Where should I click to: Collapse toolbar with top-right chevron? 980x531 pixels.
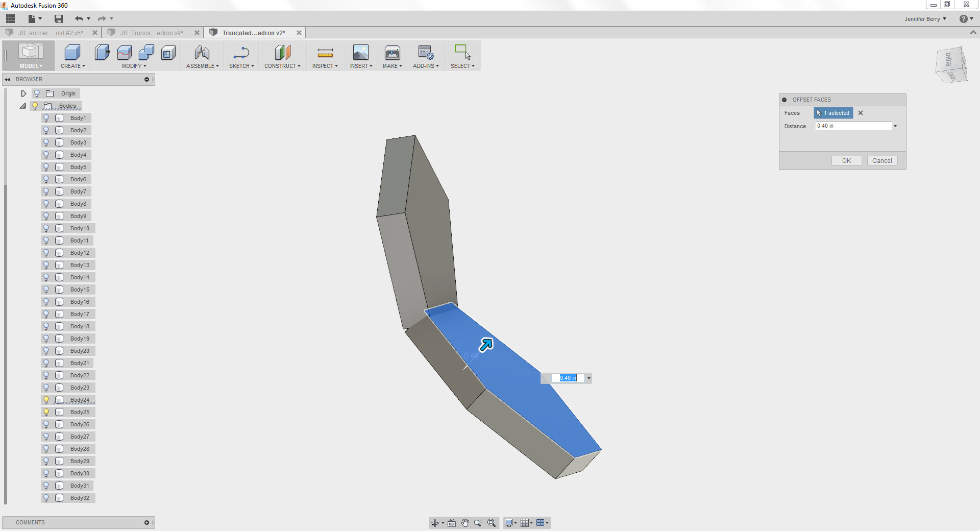coord(973,32)
